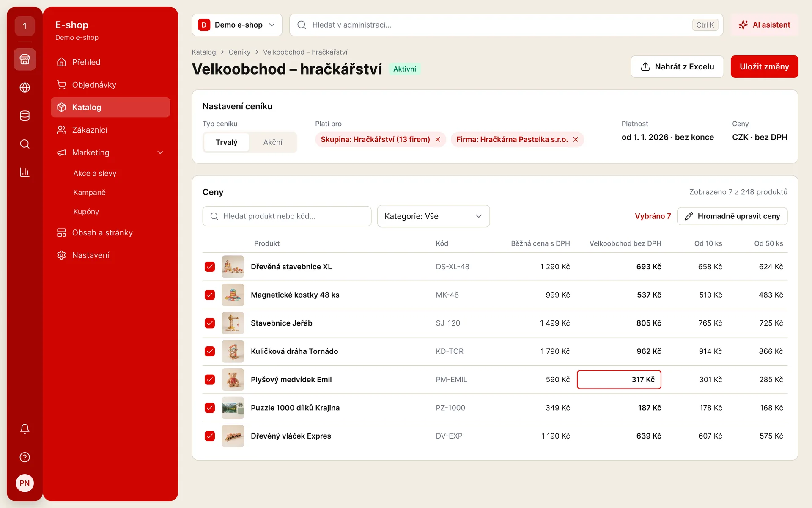Click Uložit změny button

pos(764,66)
